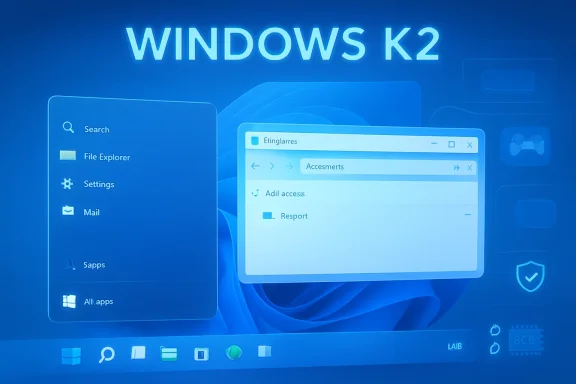This screenshot has width=576, height=384.
Task: Click the Sapps icon in start menu
Action: pos(71,264)
